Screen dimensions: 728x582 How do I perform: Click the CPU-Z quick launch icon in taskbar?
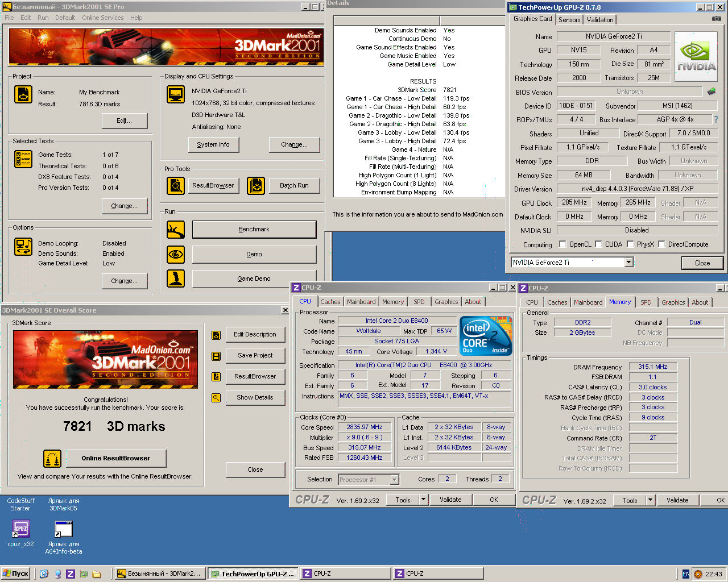coord(71,574)
